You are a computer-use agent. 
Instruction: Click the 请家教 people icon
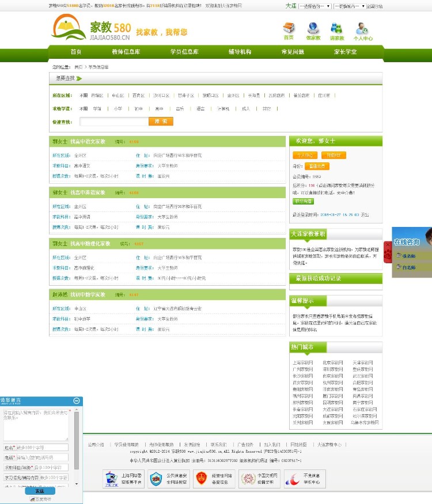(337, 28)
